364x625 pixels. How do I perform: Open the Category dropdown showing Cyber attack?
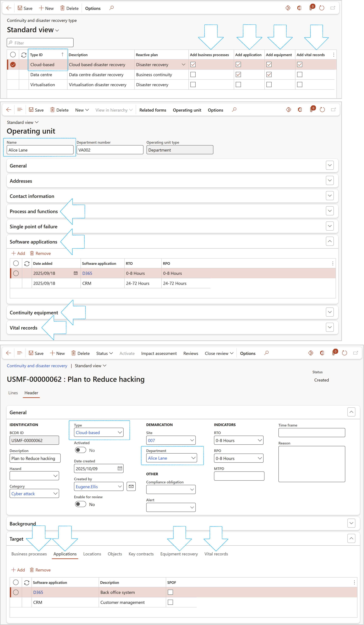click(55, 494)
